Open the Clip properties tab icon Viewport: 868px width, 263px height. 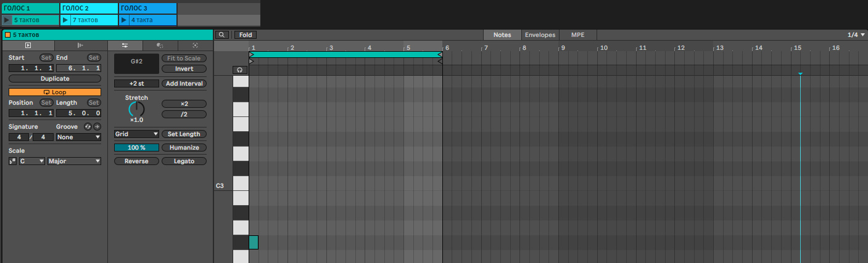[28, 46]
